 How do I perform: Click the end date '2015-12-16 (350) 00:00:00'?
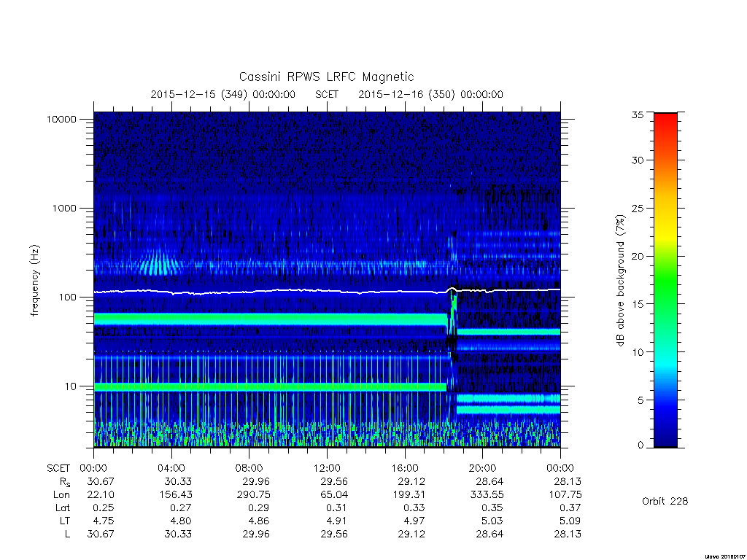coord(430,94)
